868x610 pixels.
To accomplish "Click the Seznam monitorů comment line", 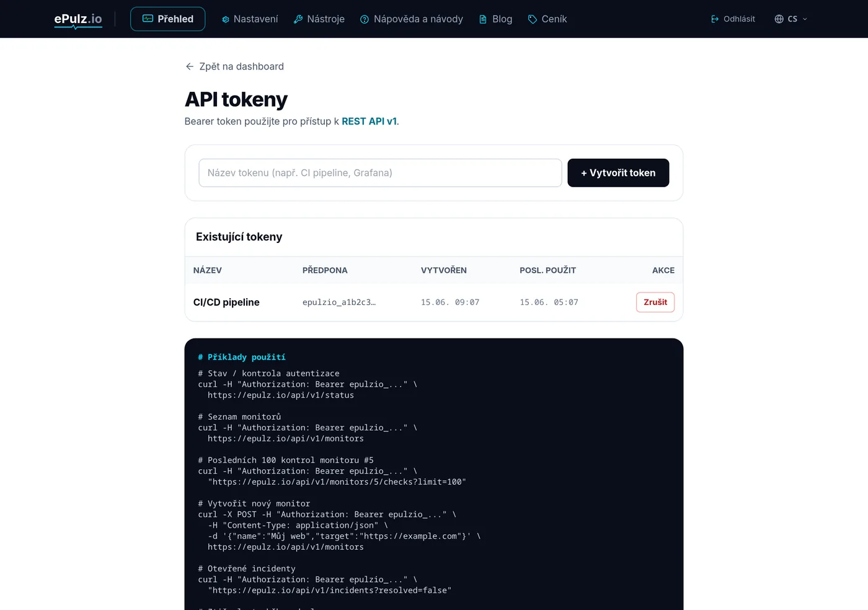I will [239, 417].
